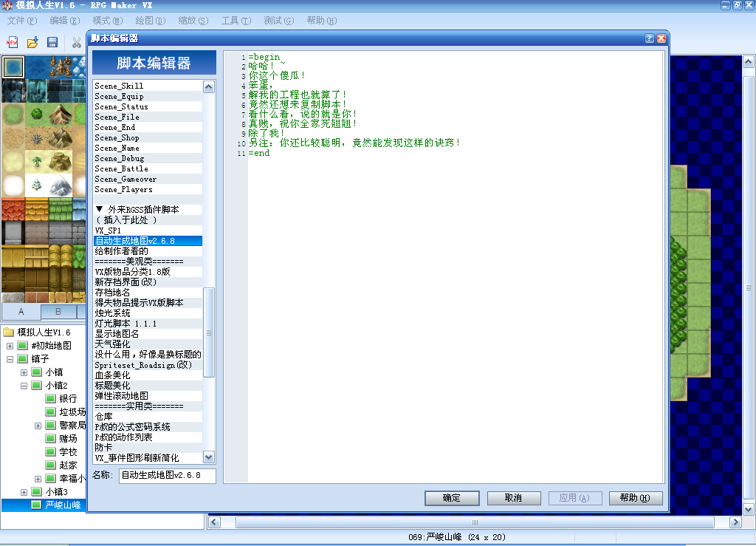Open the 测试(G) menu
The height and width of the screenshot is (546, 756).
click(278, 20)
